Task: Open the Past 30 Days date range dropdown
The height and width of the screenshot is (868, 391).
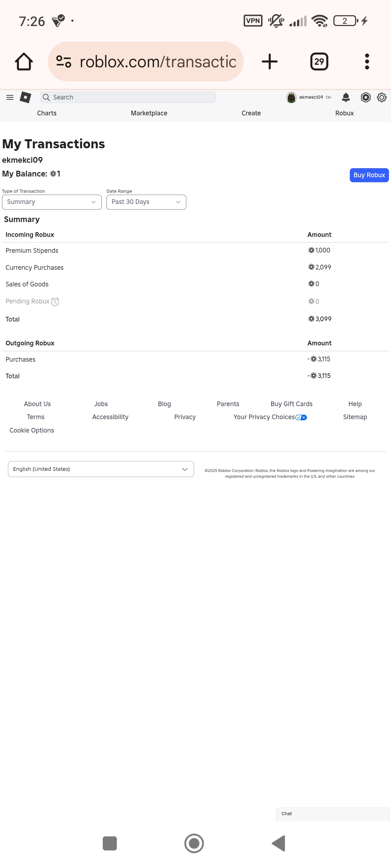Action: pos(146,202)
